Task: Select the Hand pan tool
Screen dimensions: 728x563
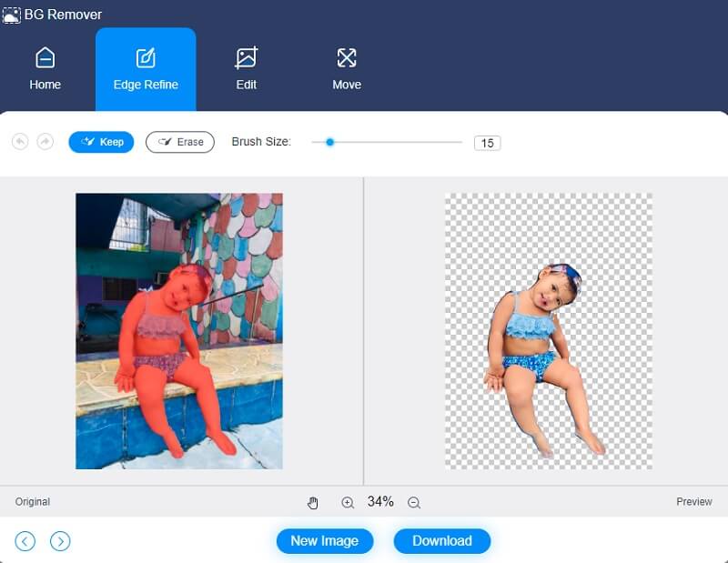Action: click(x=314, y=502)
